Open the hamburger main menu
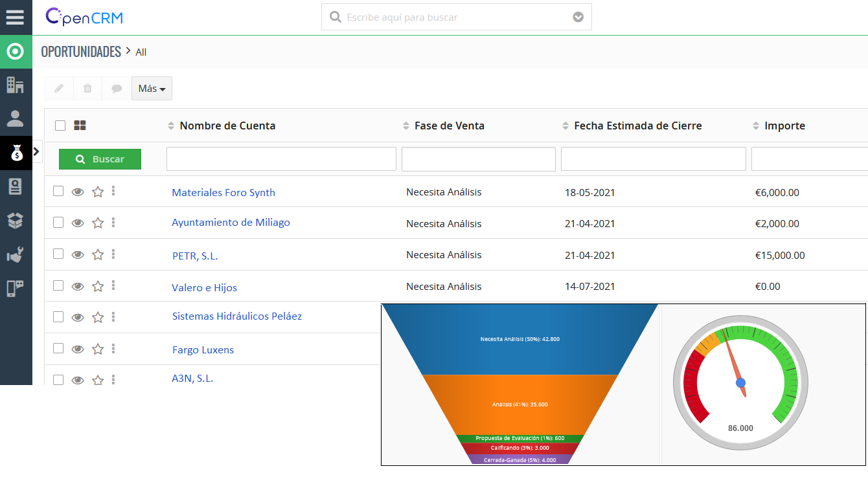868x497 pixels. (x=15, y=17)
